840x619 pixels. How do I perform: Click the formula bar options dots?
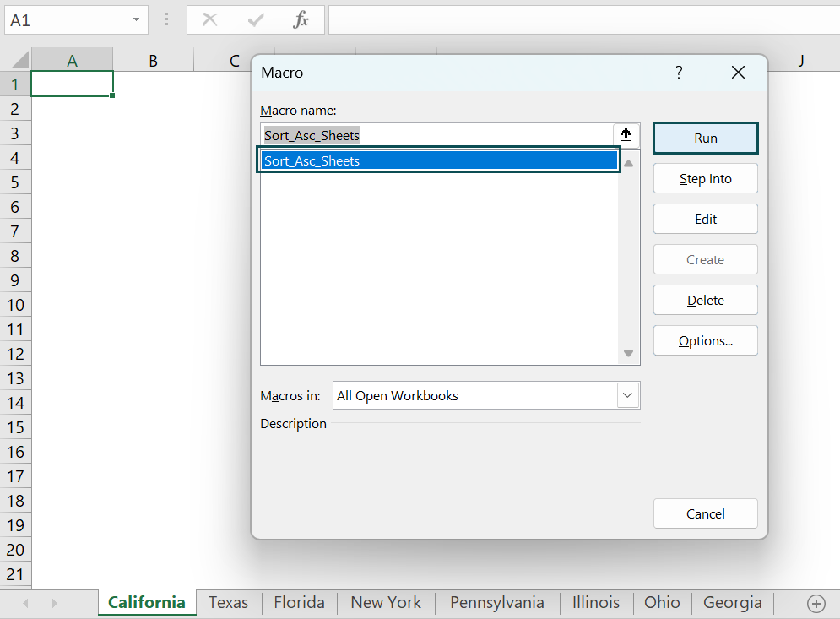coord(166,19)
